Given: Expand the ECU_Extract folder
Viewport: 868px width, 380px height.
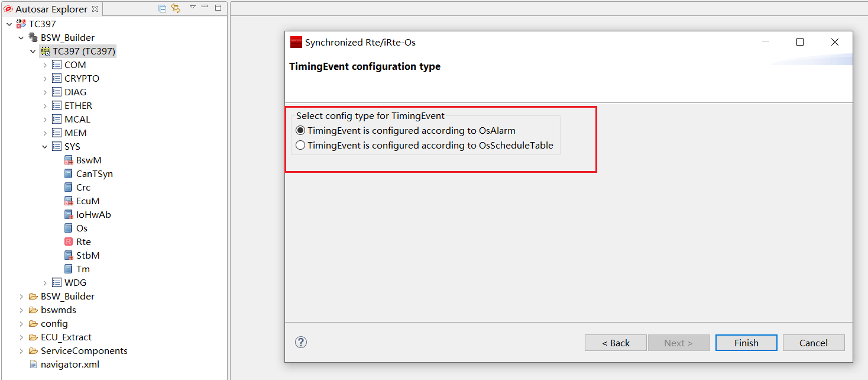Looking at the screenshot, I should tap(21, 337).
